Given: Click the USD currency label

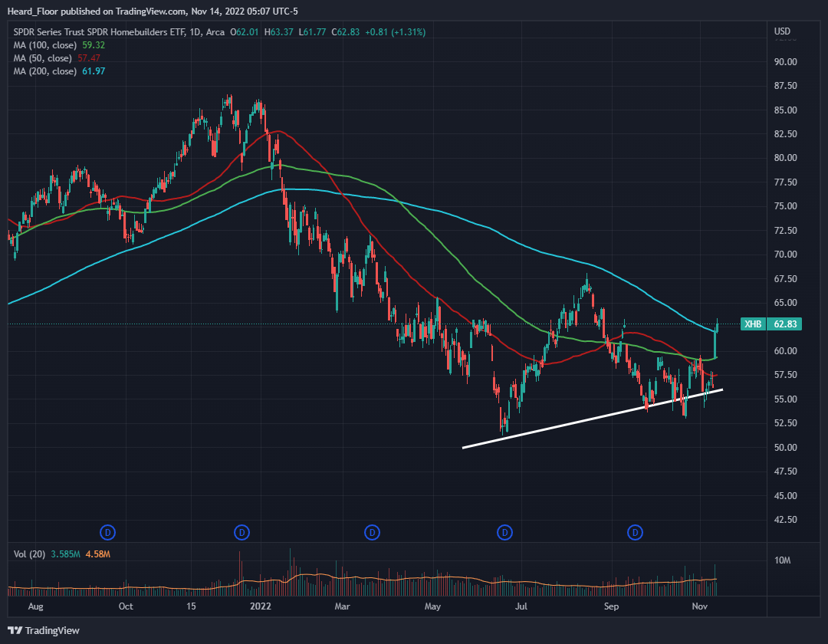Looking at the screenshot, I should pos(782,31).
